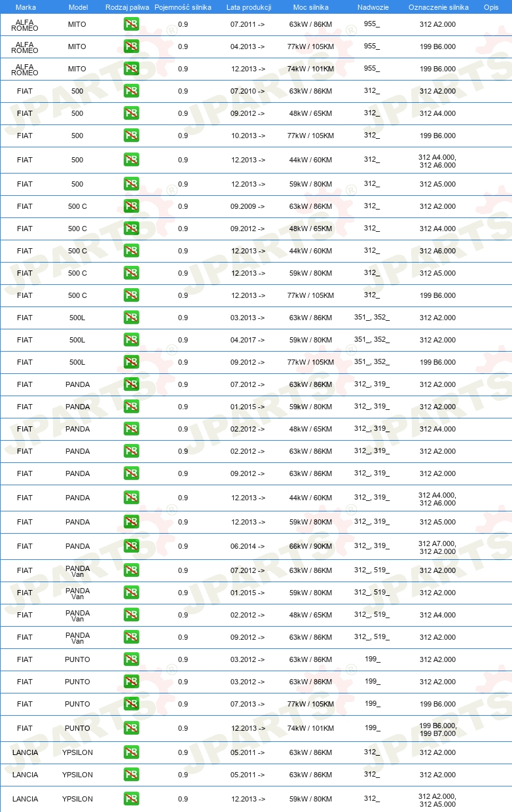Click fuel icon in FIAT PANDA 07.2012 319_ row
Image resolution: width=512 pixels, height=812 pixels.
point(131,384)
